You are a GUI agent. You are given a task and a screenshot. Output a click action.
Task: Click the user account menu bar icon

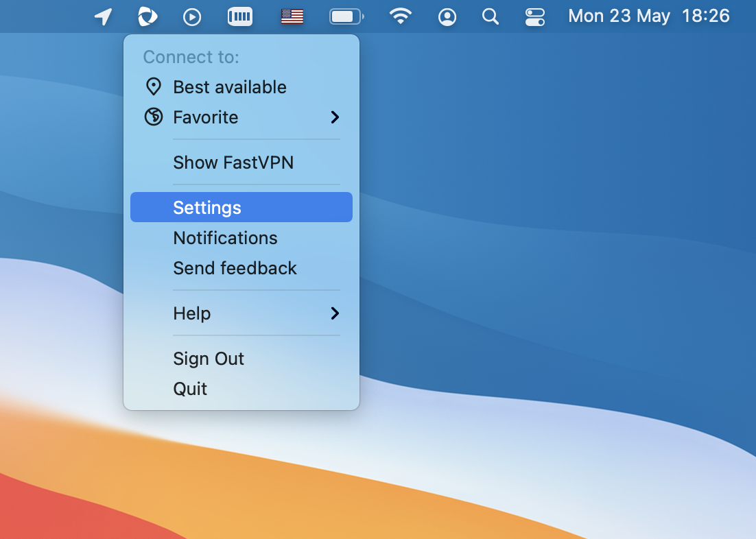(447, 17)
